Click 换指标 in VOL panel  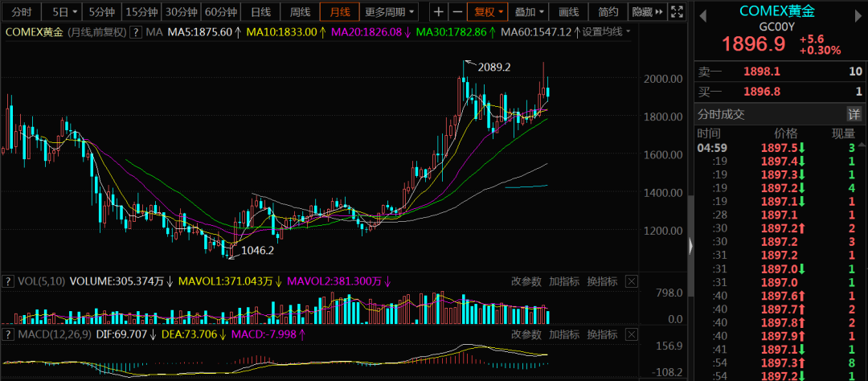point(602,281)
